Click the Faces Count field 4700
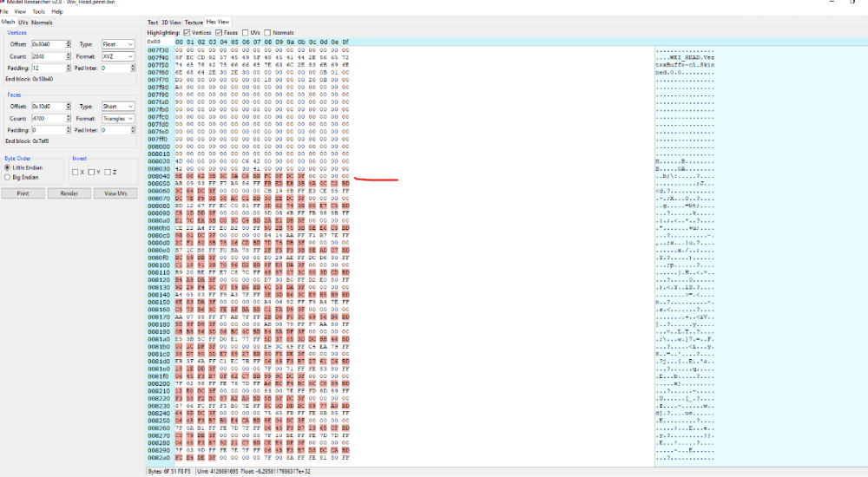This screenshot has width=868, height=477. coord(48,119)
